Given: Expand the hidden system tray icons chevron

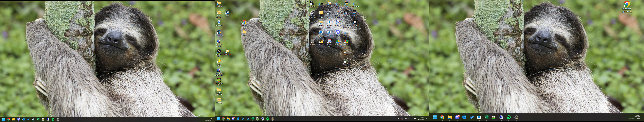Looking at the screenshot, I should pos(399,119).
